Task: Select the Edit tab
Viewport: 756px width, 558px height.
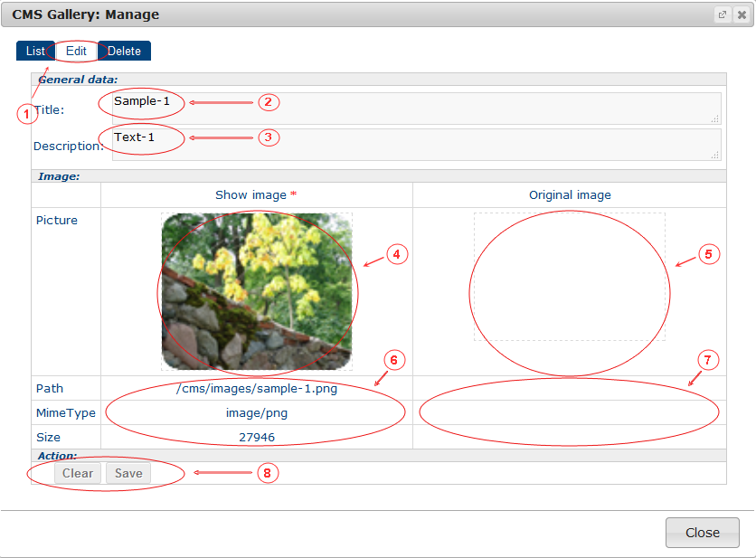Action: click(76, 52)
